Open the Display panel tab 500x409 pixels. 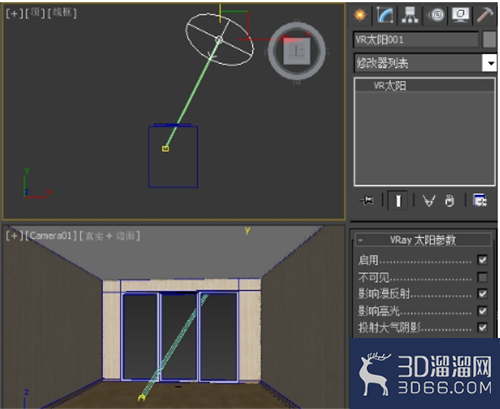461,15
